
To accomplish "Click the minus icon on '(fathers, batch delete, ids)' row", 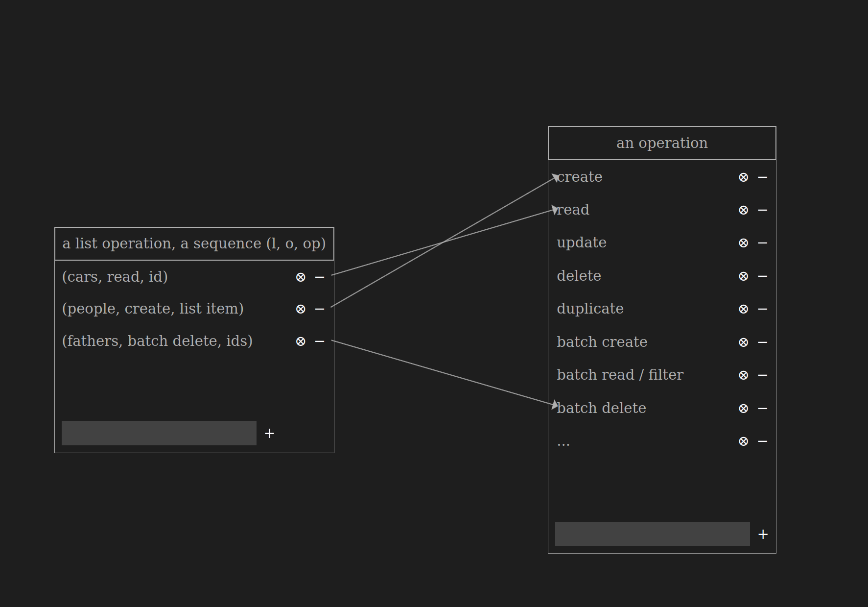I will (x=320, y=341).
